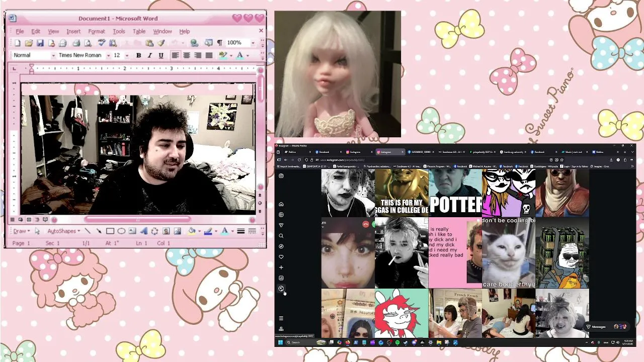Set Justify paragraph alignment
Viewport: 644px width, 362px height.
209,55
